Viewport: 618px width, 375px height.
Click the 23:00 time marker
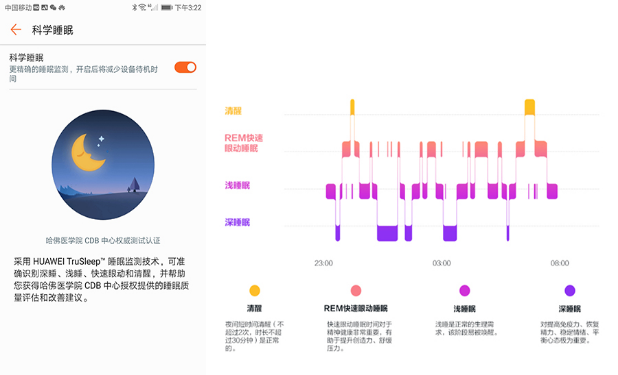coord(323,263)
